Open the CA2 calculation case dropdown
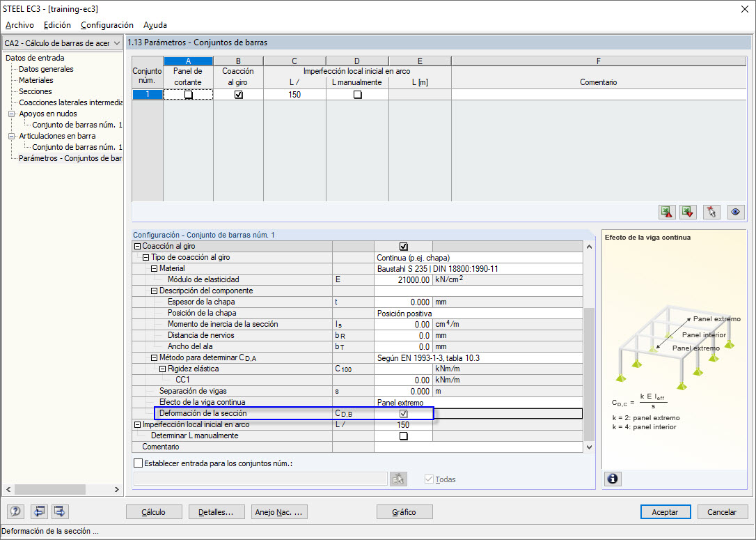Screen dimensions: 756x540 click(116, 43)
